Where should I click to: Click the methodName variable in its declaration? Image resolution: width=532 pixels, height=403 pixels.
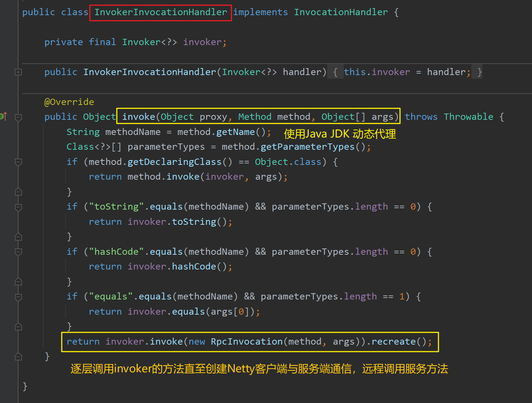pos(133,132)
